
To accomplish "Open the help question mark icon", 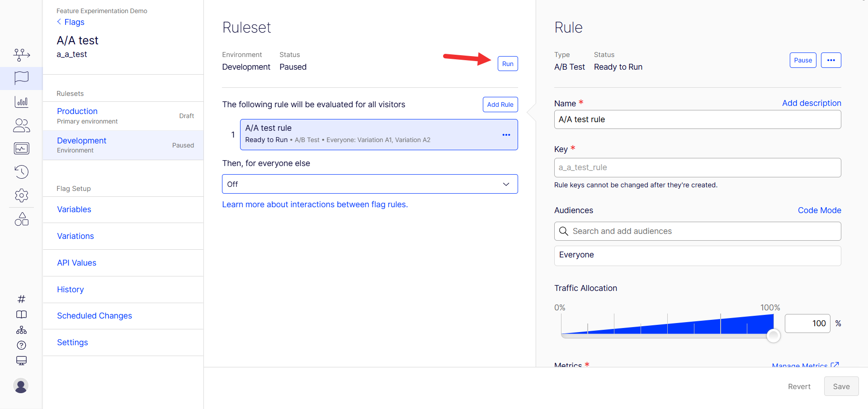I will coord(21,345).
